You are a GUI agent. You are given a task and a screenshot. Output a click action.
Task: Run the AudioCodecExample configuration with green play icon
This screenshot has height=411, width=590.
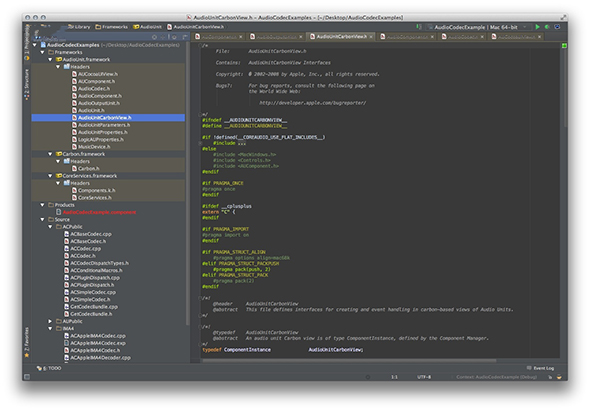coord(537,27)
